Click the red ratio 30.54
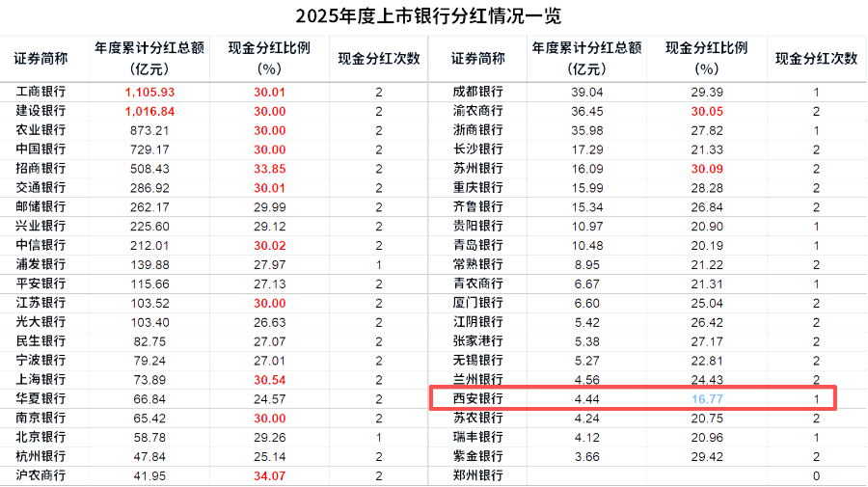Viewport: 868px width, 487px height. [x=270, y=380]
